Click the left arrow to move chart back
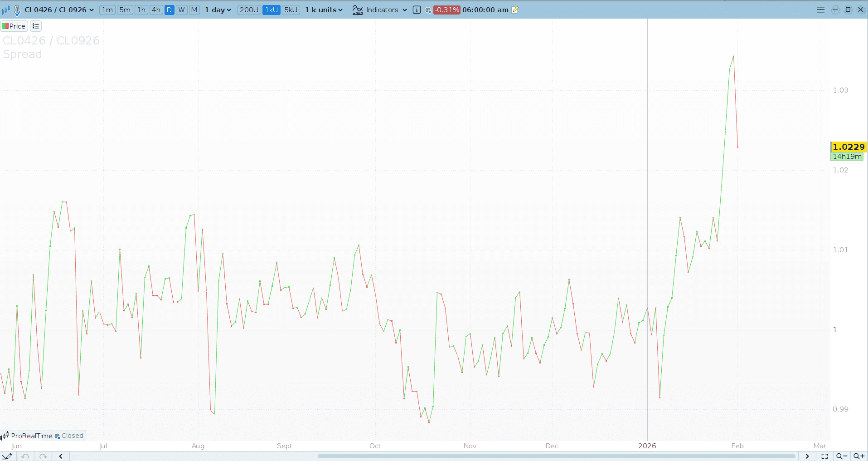The width and height of the screenshot is (868, 461). point(61,456)
